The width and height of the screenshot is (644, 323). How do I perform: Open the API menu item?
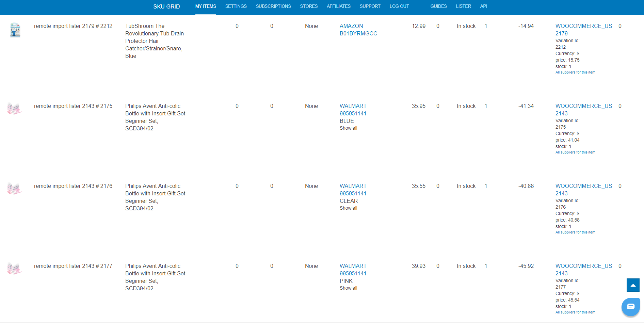pyautogui.click(x=484, y=6)
